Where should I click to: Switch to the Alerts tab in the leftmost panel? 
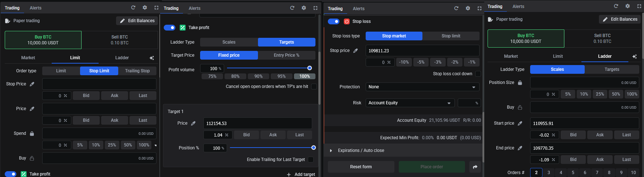[x=36, y=8]
